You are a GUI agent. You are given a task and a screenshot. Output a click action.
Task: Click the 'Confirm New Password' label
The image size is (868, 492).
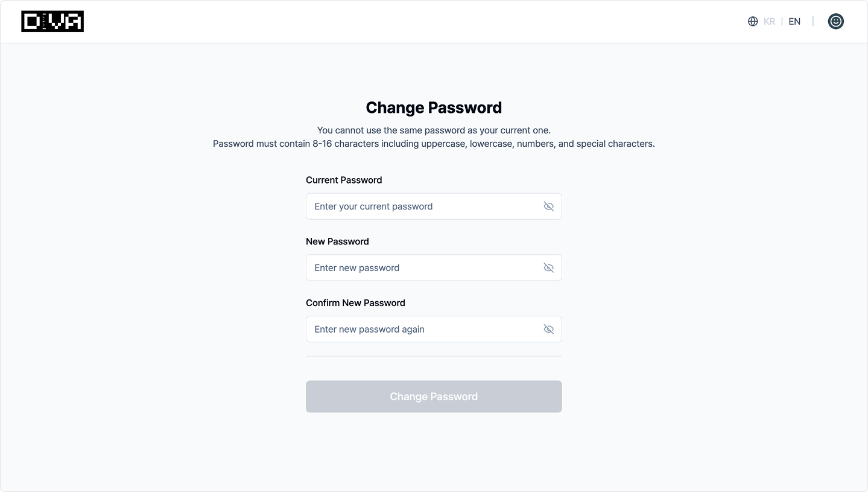[x=355, y=303]
